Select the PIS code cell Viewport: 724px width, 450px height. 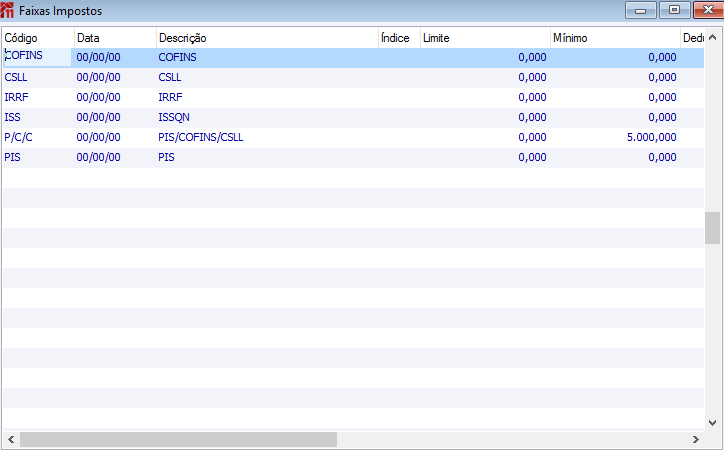(x=37, y=157)
